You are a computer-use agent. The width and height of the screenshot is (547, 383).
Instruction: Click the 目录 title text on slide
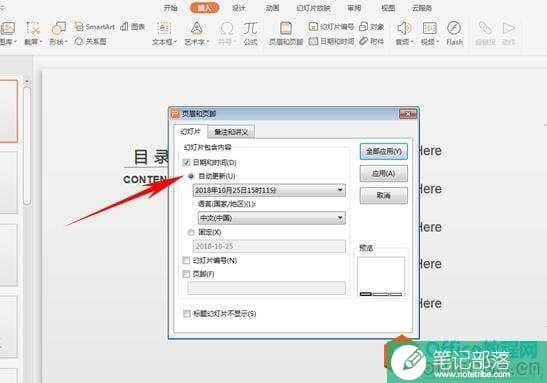(x=151, y=157)
